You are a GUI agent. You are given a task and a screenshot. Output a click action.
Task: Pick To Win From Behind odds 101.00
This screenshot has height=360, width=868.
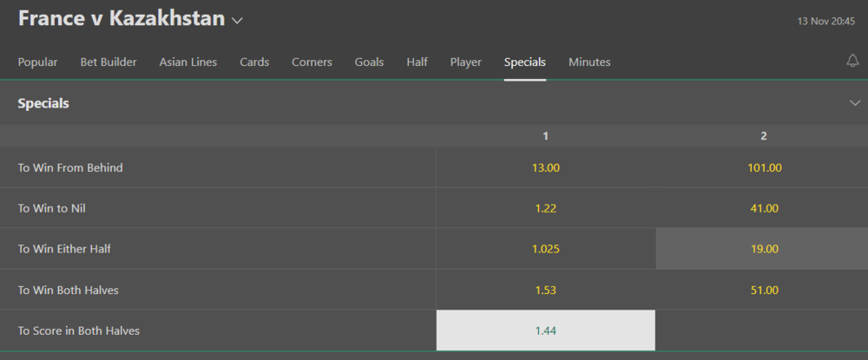coord(764,167)
